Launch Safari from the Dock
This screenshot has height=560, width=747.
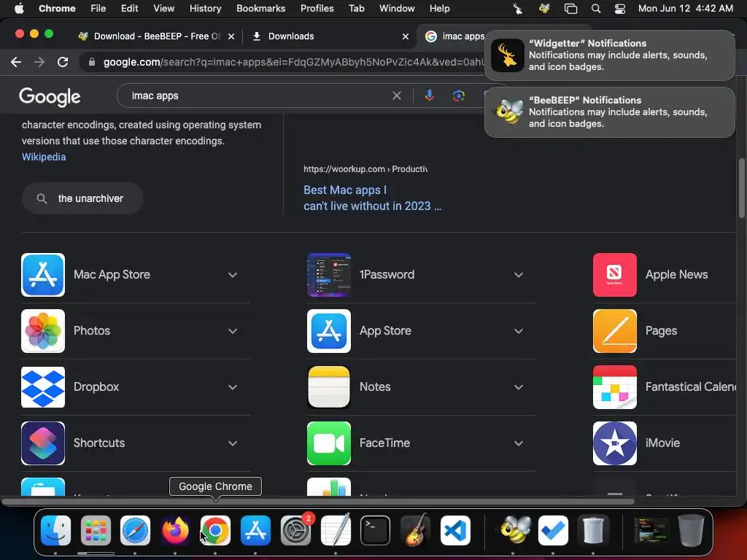click(x=135, y=530)
